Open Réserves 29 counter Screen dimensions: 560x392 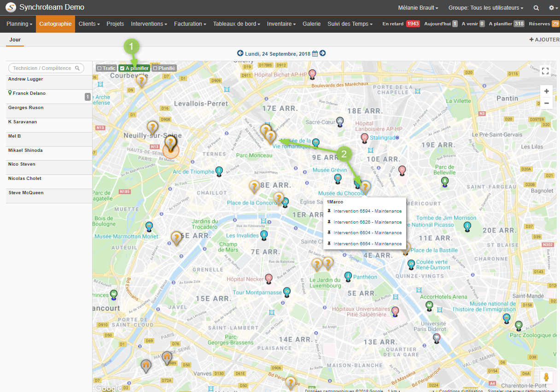pyautogui.click(x=544, y=24)
